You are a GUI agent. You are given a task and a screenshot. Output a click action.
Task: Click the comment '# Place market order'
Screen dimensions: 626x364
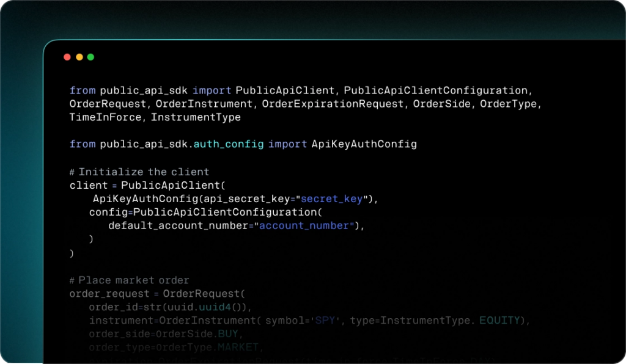pyautogui.click(x=130, y=280)
